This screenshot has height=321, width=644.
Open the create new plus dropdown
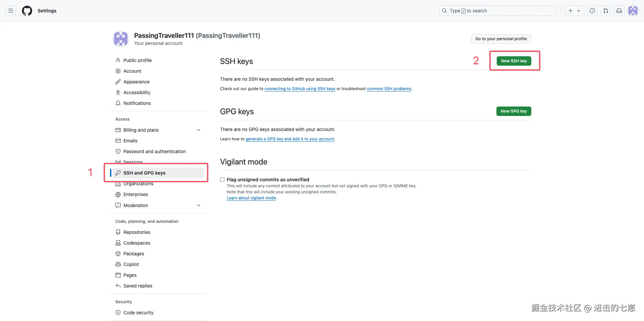574,11
